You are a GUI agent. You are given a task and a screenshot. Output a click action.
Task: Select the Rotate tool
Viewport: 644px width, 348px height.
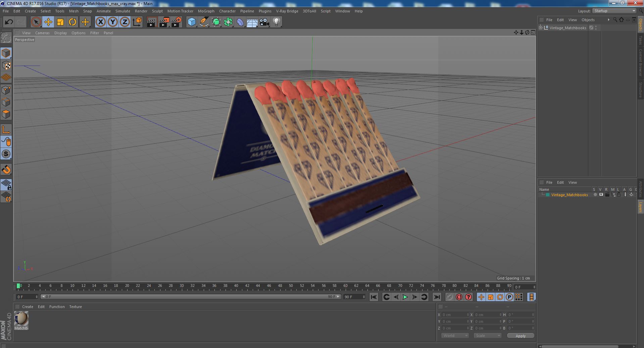pyautogui.click(x=72, y=22)
